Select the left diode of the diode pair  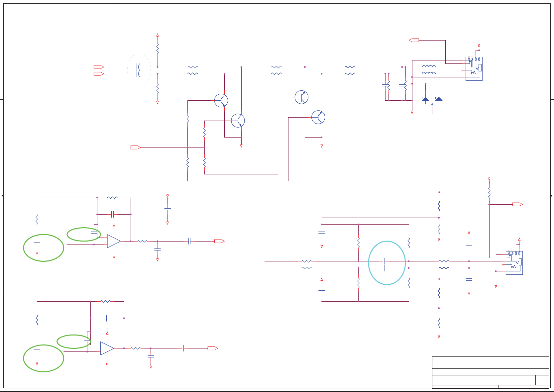425,99
